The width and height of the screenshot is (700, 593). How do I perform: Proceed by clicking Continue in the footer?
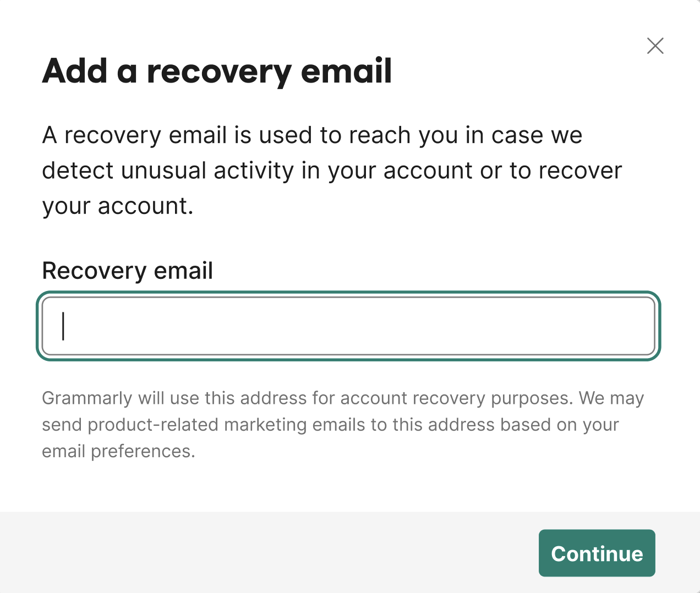[x=597, y=553]
